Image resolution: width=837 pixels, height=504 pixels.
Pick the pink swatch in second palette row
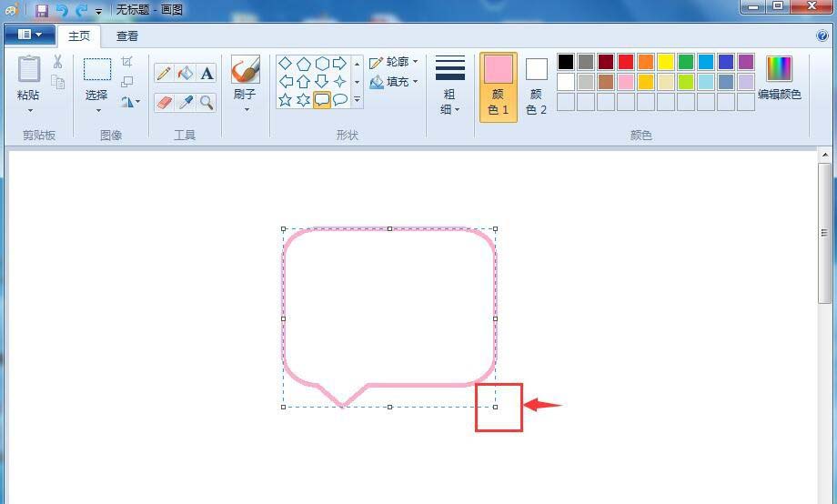pos(626,82)
